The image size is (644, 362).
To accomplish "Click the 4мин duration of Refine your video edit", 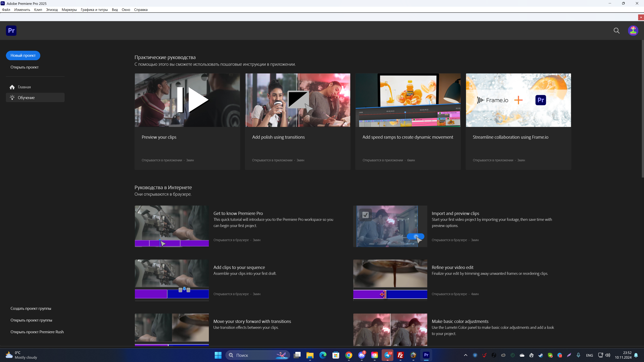I will pos(475,294).
